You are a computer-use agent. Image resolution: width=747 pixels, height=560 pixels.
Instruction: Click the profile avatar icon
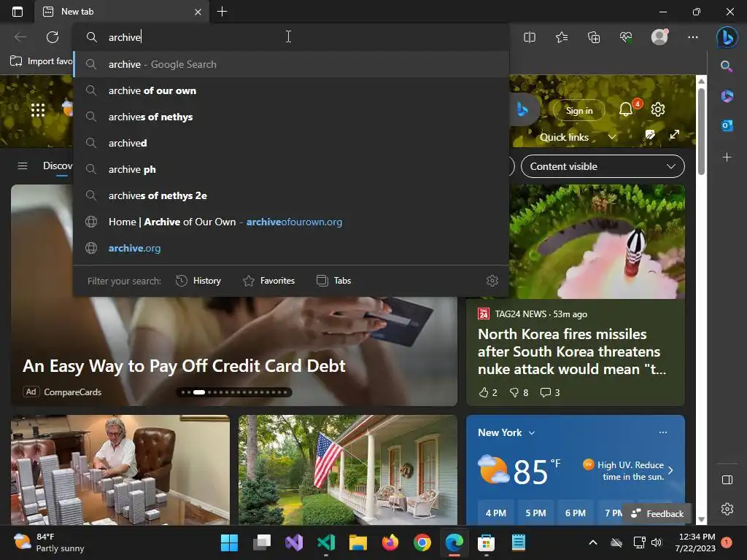click(659, 36)
